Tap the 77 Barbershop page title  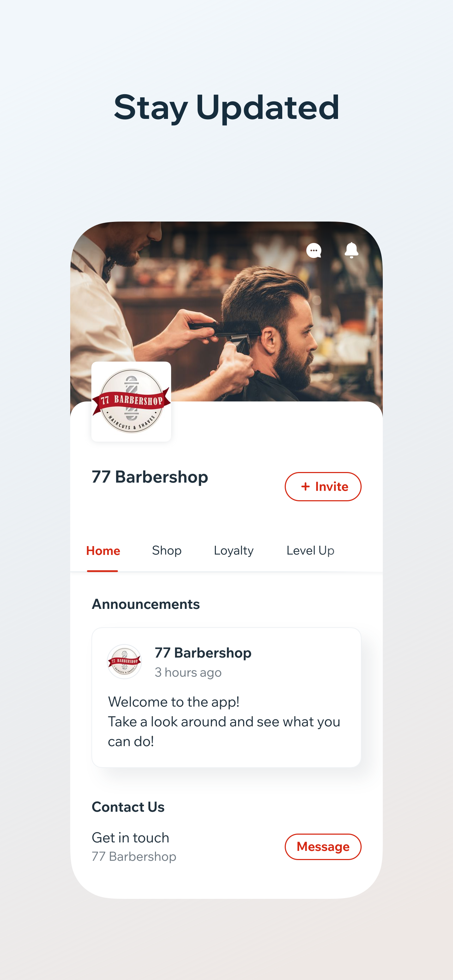click(150, 477)
